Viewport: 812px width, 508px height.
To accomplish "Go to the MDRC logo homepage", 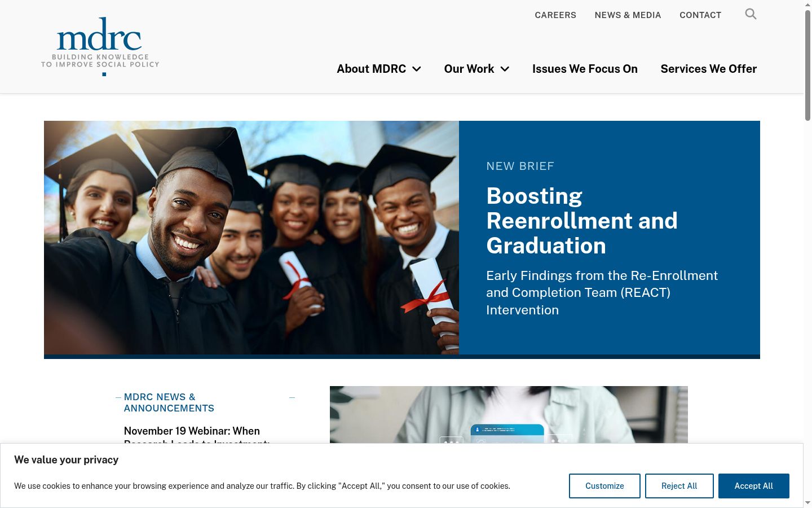I will [100, 46].
